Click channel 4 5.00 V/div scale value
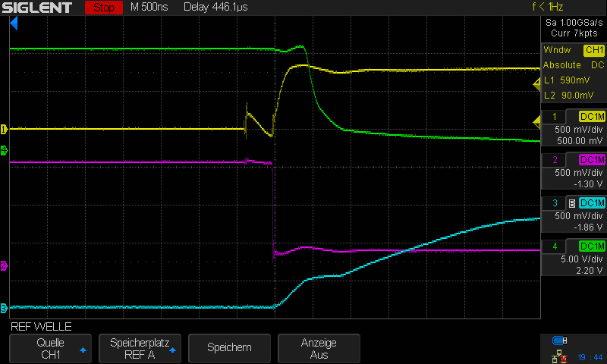The image size is (607, 364). point(582,259)
